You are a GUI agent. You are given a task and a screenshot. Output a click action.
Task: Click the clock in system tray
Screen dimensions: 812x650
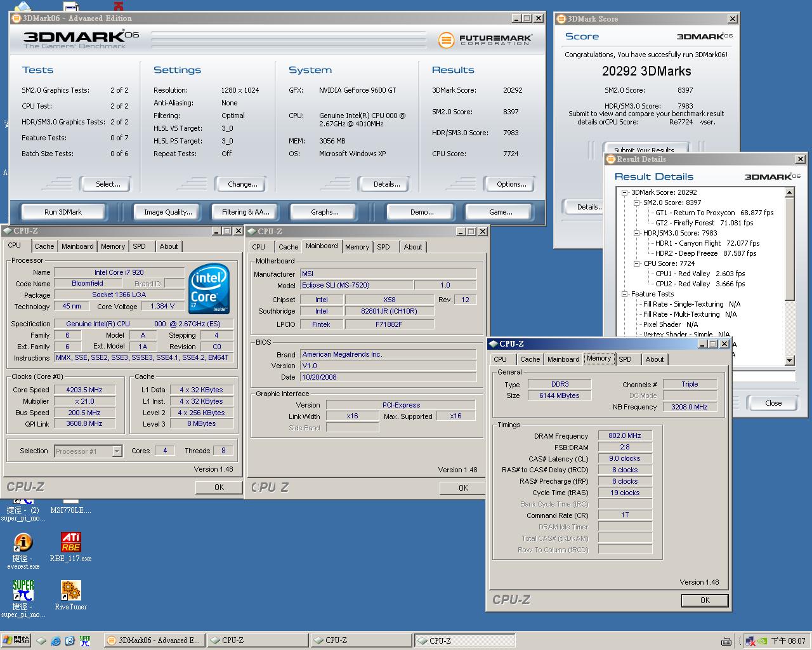click(788, 641)
